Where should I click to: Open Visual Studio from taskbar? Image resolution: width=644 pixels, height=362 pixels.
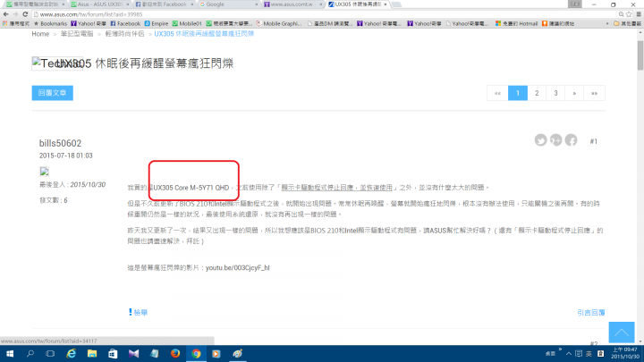click(x=133, y=353)
